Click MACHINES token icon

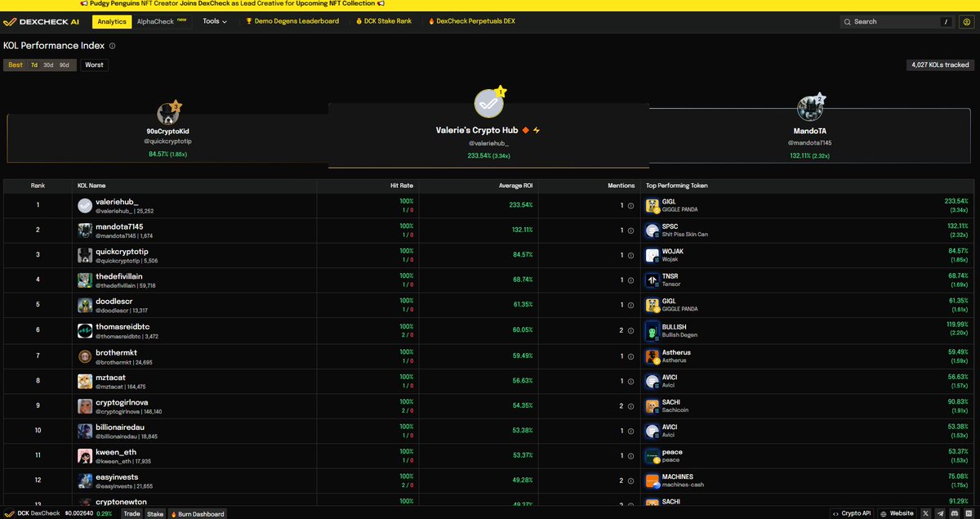click(653, 481)
